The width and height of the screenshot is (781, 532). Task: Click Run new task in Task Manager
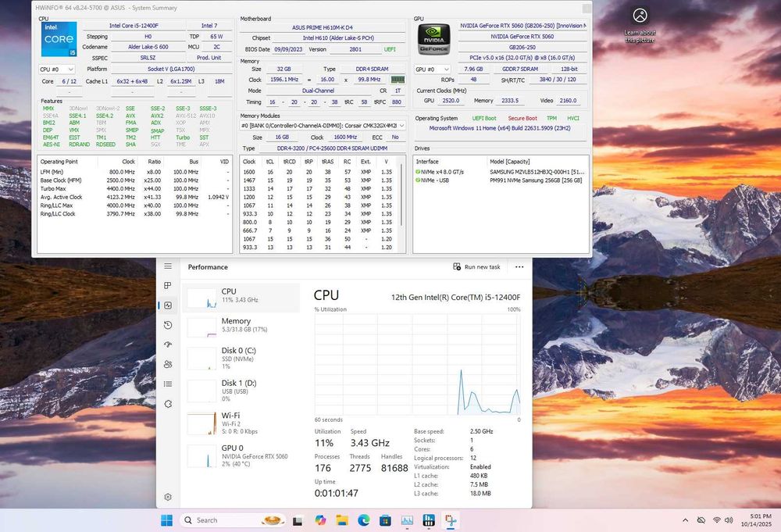[476, 267]
